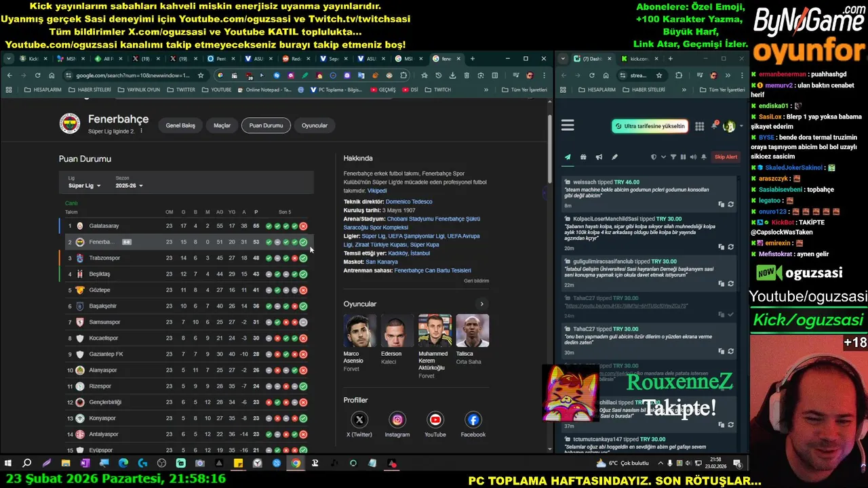Select the megaphone tab icon
This screenshot has height=488, width=868.
(x=599, y=157)
